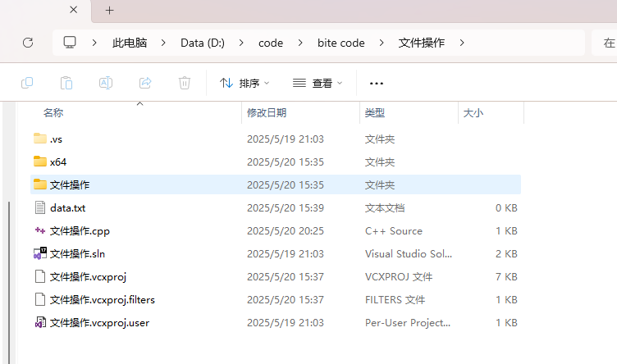Go to code folder in breadcrumb

[x=271, y=43]
